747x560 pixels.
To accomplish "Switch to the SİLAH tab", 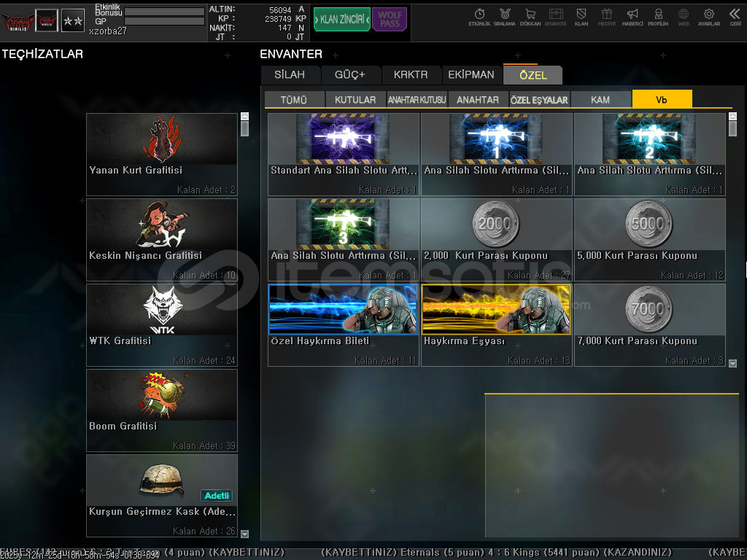I will coord(290,75).
